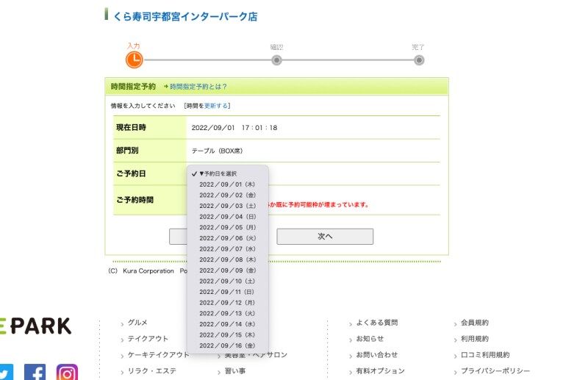Open the プライバシーポリシー footer link
The height and width of the screenshot is (380, 588).
coord(495,371)
